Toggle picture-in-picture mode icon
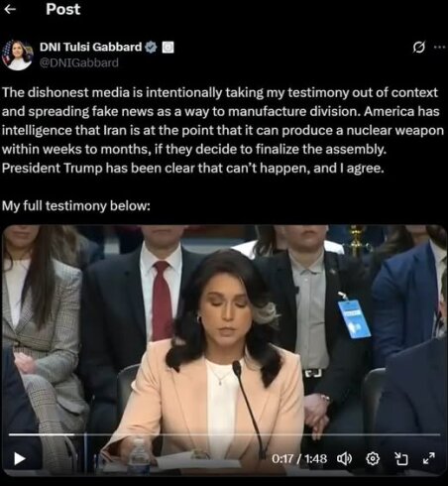Viewport: 448px width, 486px height. pos(401,458)
